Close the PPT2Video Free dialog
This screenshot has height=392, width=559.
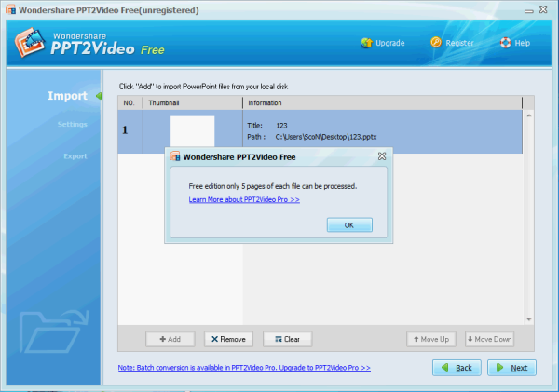tap(382, 156)
